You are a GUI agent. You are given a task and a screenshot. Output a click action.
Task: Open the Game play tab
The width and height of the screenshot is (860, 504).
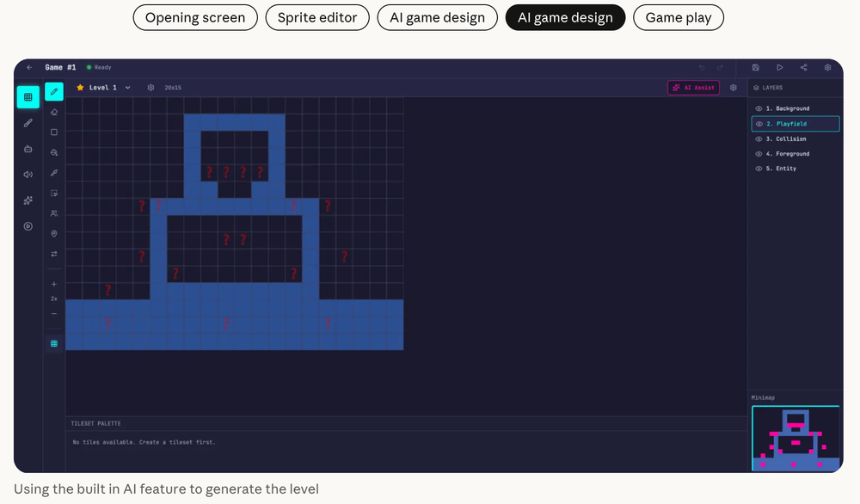[x=678, y=17]
